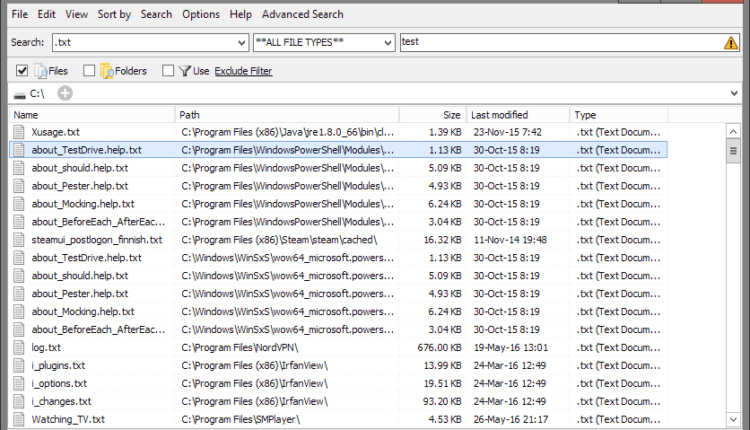Open the ALL FILE TYPES dropdown
This screenshot has height=430, width=750.
click(324, 43)
